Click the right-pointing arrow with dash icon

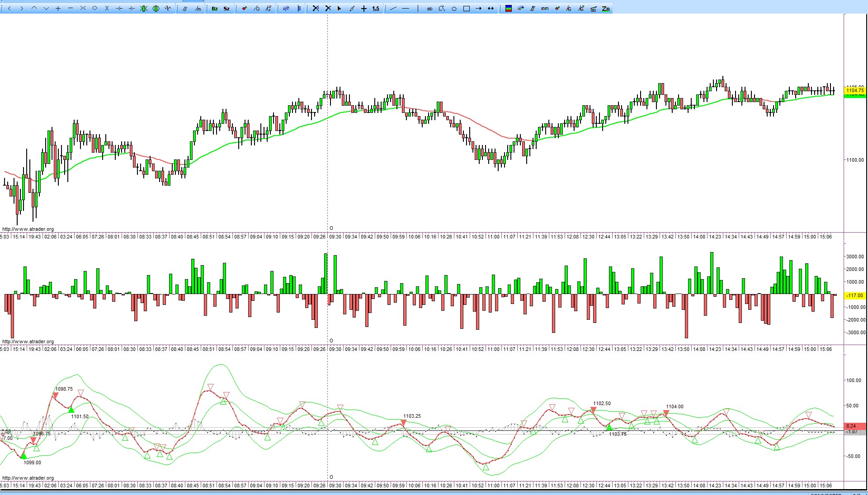[132, 8]
